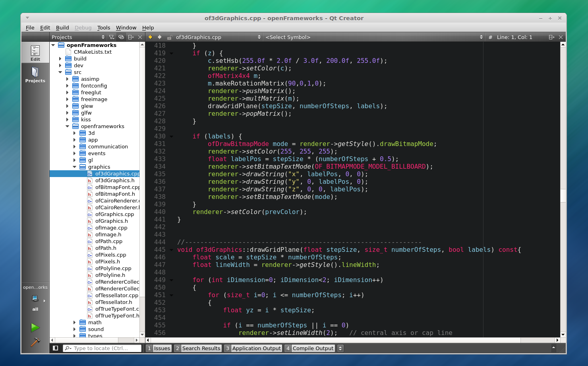Viewport: 588px width, 366px height.
Task: Open the Help menu
Action: click(148, 27)
